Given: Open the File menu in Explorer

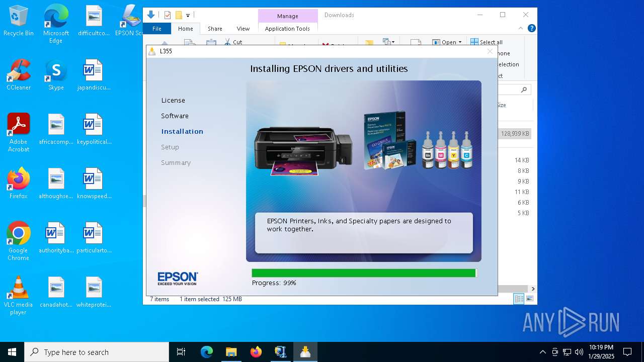Looking at the screenshot, I should (157, 29).
